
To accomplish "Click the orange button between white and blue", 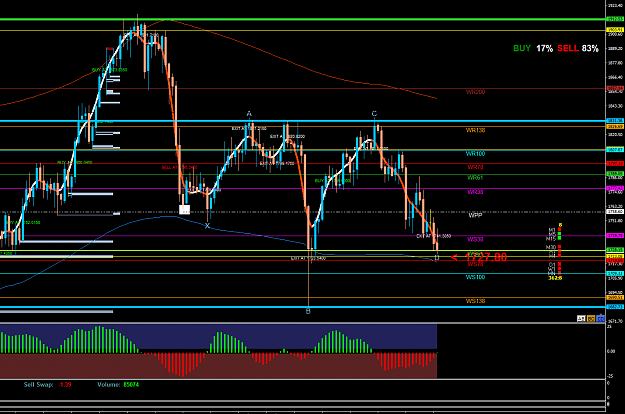I will 590,318.
